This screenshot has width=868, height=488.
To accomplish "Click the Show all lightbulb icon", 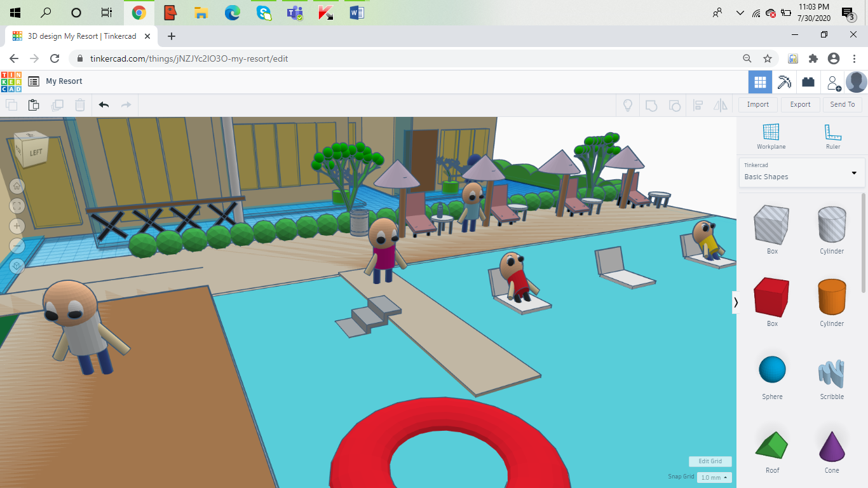I will [x=628, y=105].
